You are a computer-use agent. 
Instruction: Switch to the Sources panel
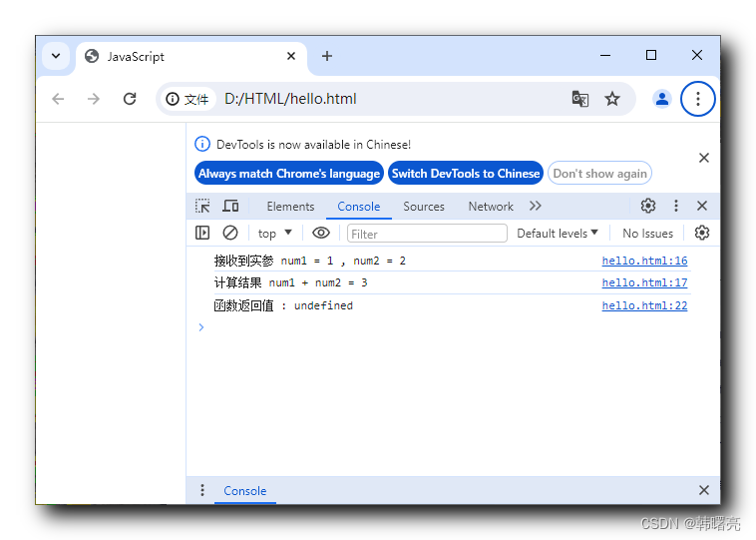pyautogui.click(x=423, y=207)
